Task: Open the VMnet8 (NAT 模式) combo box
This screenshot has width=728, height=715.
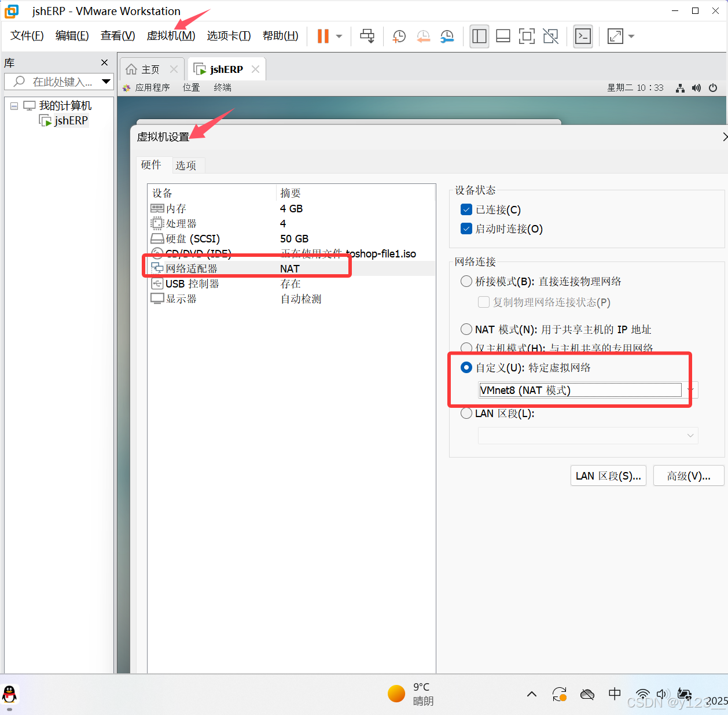Action: point(588,390)
